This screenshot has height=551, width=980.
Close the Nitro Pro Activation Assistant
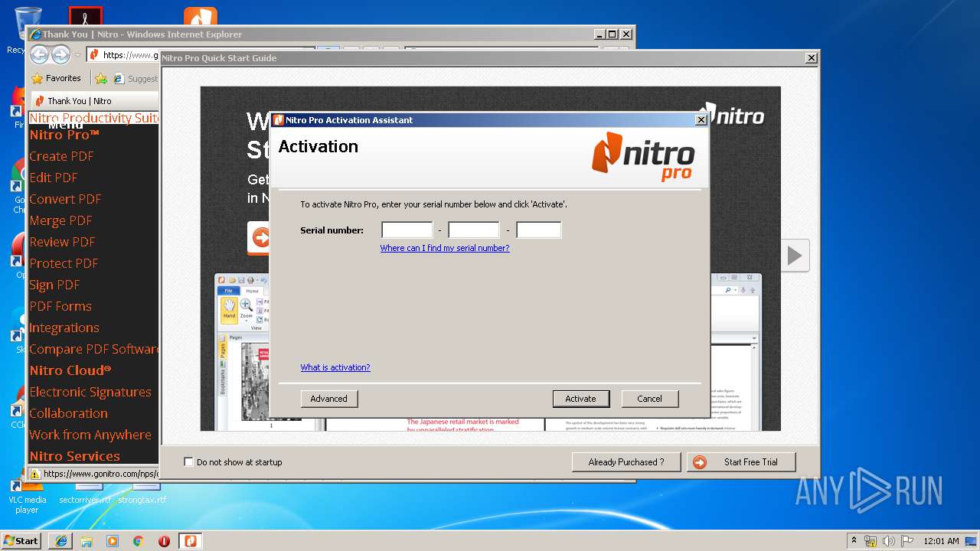tap(701, 120)
